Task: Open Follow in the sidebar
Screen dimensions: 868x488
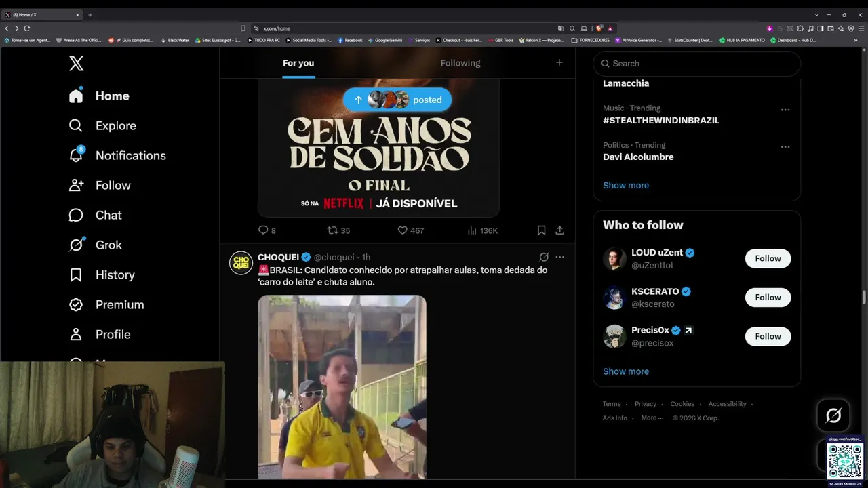Action: click(100, 185)
